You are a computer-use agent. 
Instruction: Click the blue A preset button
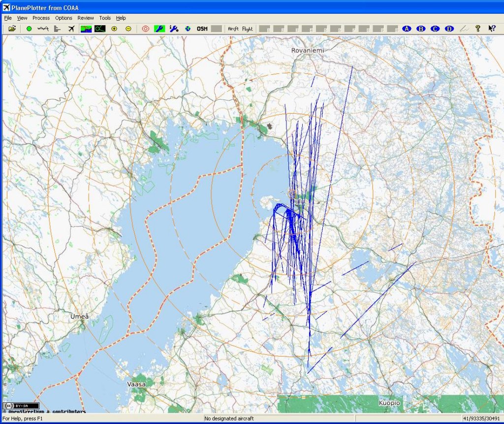pyautogui.click(x=407, y=29)
